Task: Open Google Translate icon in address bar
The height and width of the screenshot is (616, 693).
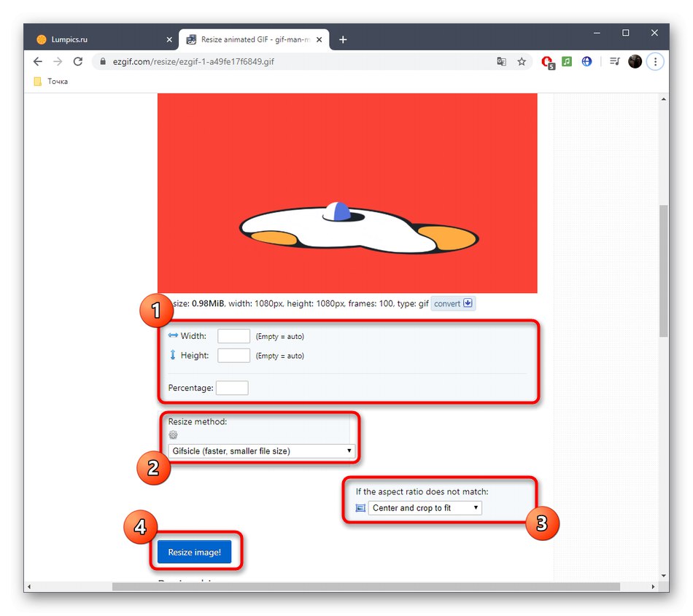Action: tap(501, 62)
